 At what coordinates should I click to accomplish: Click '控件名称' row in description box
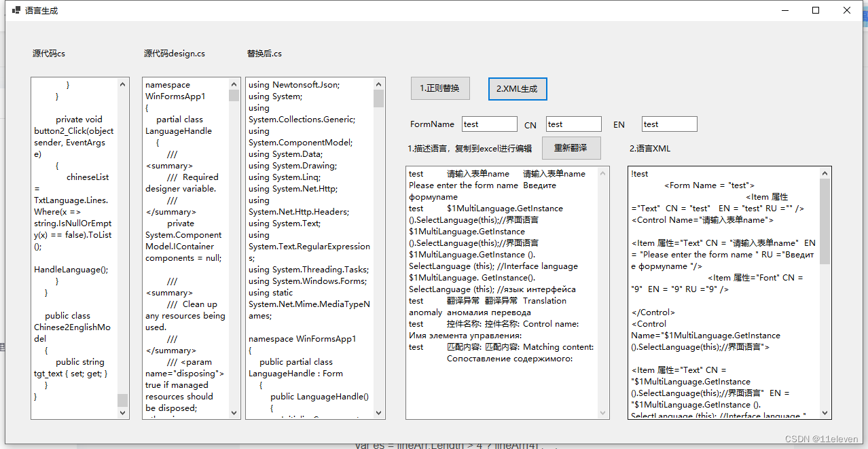point(494,329)
